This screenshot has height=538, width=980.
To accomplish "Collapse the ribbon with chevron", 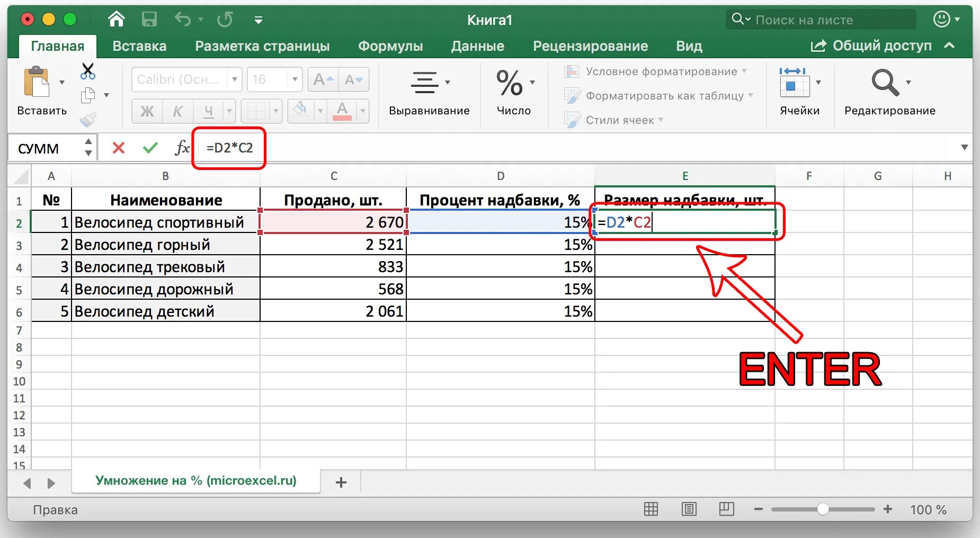I will coord(949,46).
